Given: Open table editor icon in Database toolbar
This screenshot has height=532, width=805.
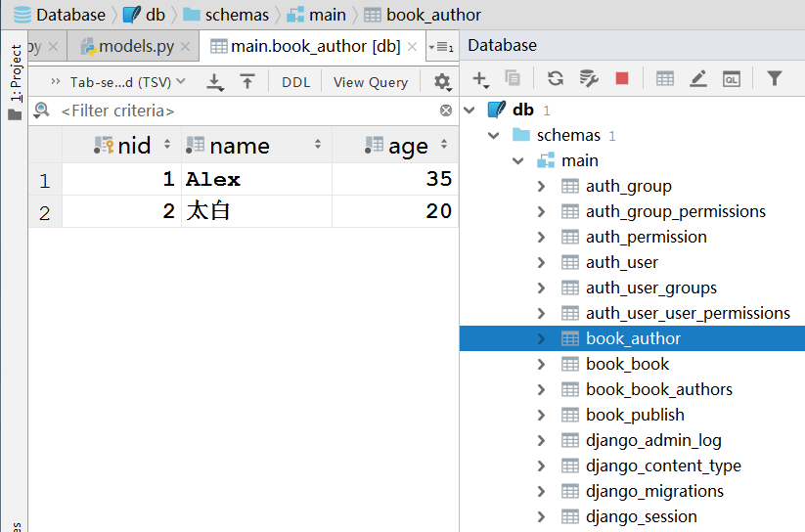Looking at the screenshot, I should [665, 79].
